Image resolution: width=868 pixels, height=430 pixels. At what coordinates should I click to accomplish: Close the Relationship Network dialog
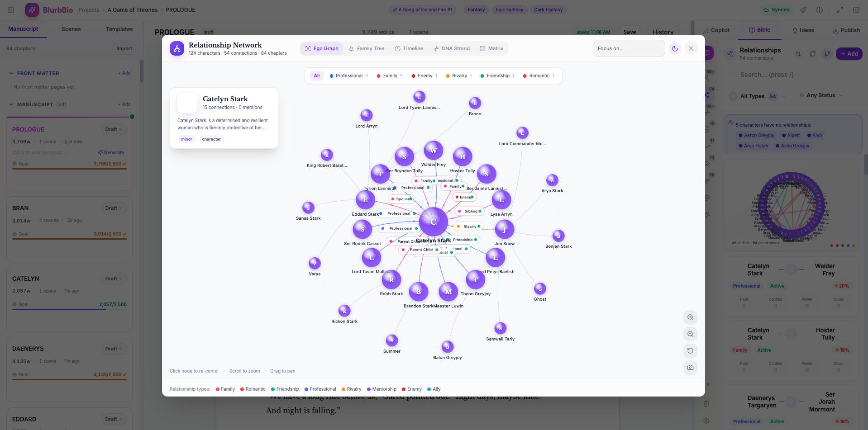pyautogui.click(x=691, y=48)
